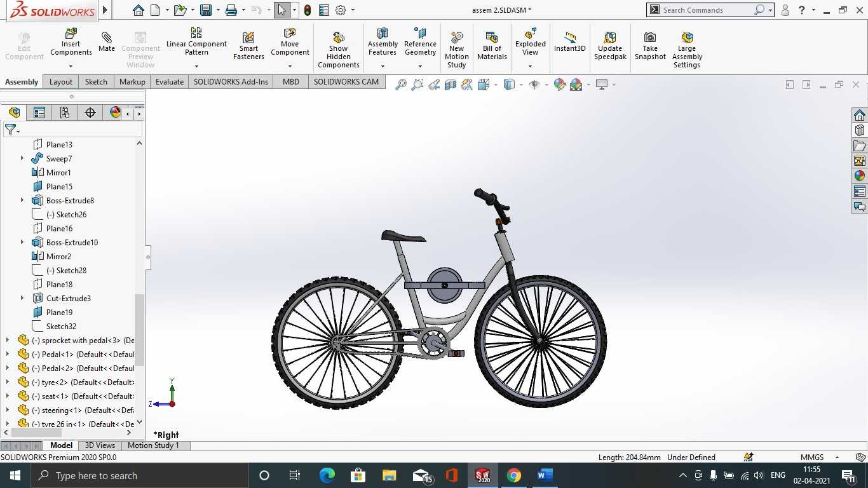Expand Cut-Extrude3 feature
The height and width of the screenshot is (488, 868).
point(22,298)
